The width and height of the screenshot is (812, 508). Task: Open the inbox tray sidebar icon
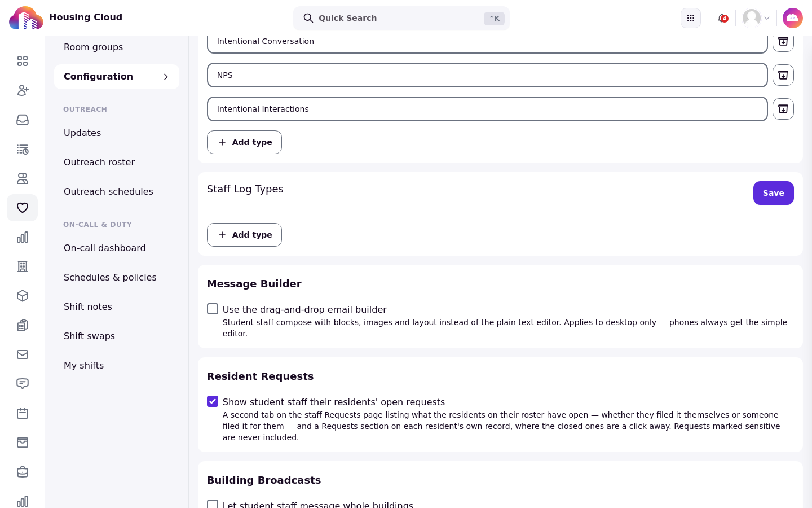tap(23, 120)
